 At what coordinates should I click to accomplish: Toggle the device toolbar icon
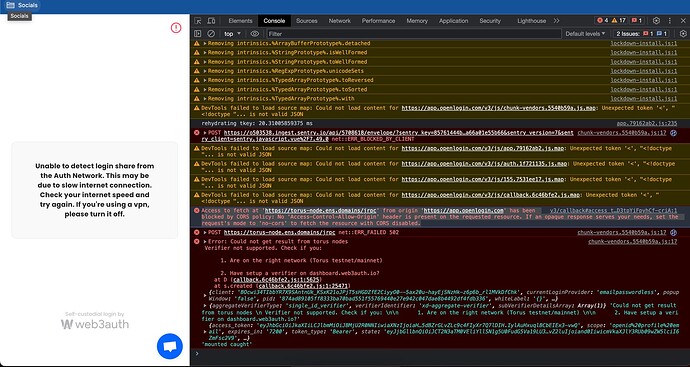click(x=211, y=21)
